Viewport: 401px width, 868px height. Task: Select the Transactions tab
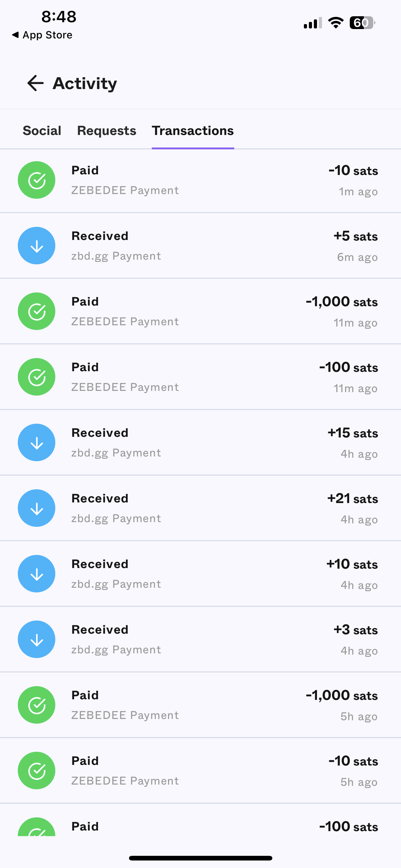click(x=193, y=131)
